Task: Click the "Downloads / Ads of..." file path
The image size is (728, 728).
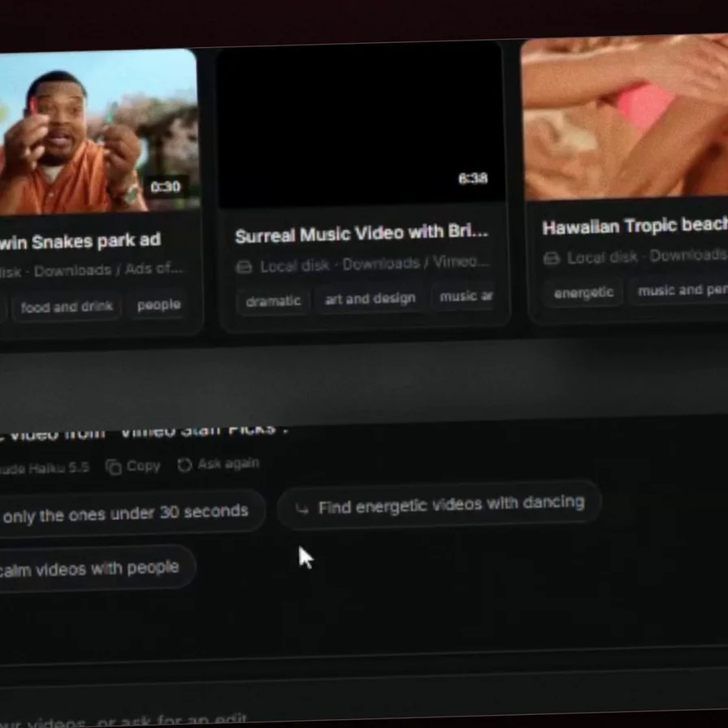Action: (109, 270)
